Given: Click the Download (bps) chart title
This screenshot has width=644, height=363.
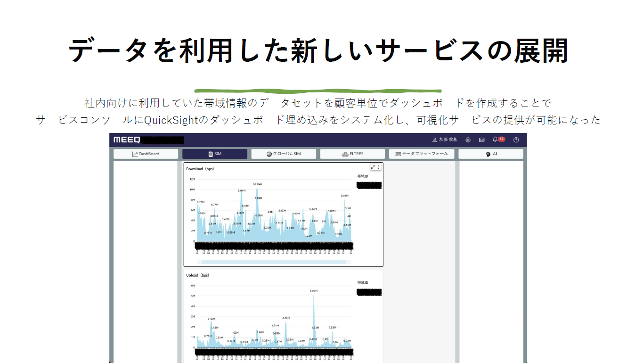Looking at the screenshot, I should point(200,169).
